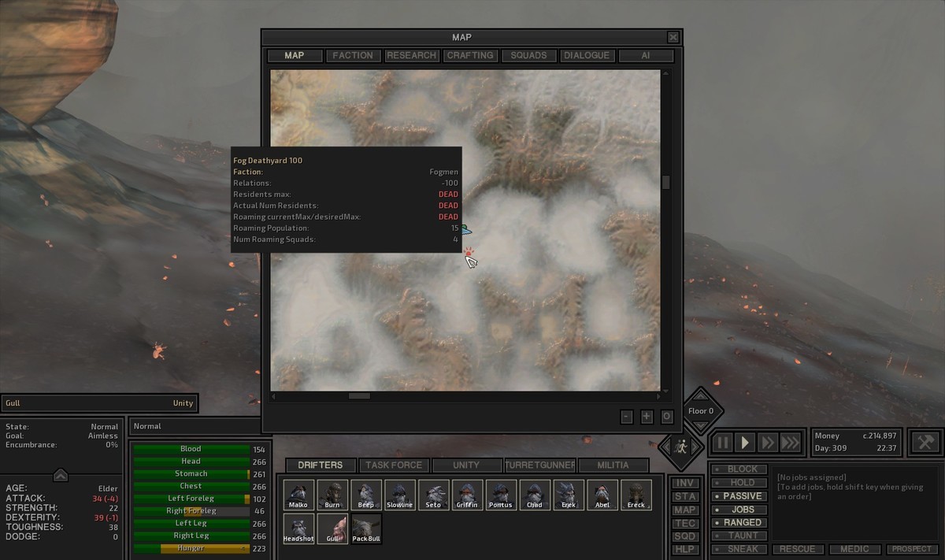Open help with HLP button
Screen dimensions: 945x560
[x=685, y=549]
